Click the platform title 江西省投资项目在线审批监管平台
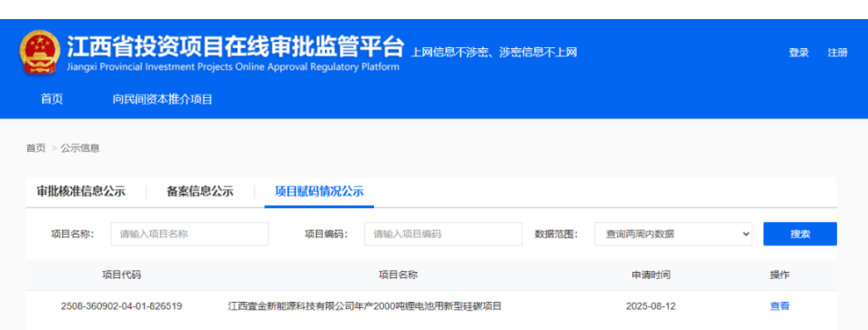Image resolution: width=868 pixels, height=330 pixels. pos(236,46)
